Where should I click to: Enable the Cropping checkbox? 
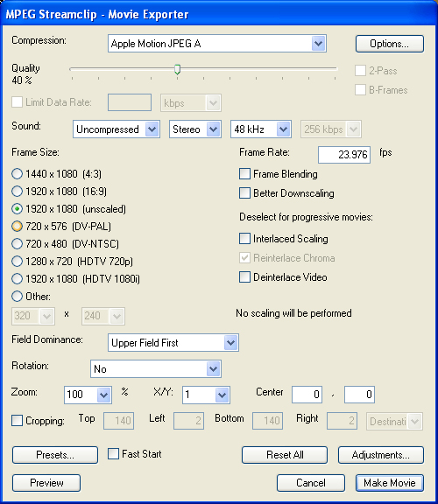pos(17,420)
